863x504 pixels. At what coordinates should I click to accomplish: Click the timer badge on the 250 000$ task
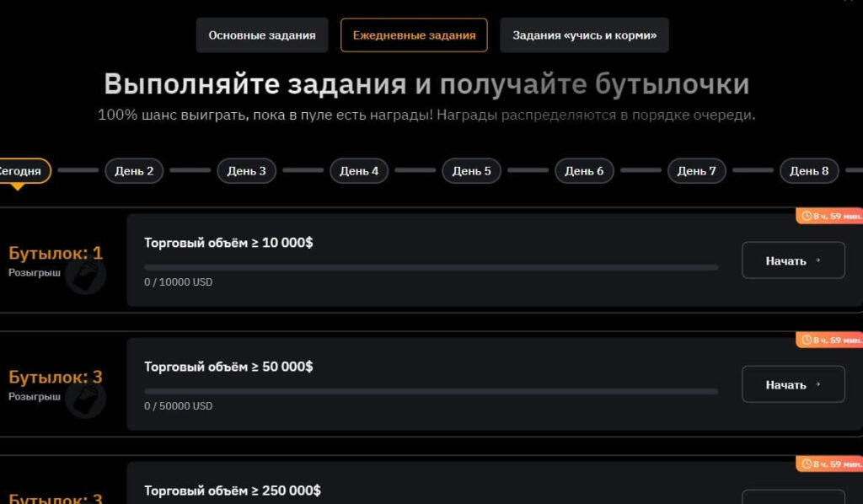(830, 464)
